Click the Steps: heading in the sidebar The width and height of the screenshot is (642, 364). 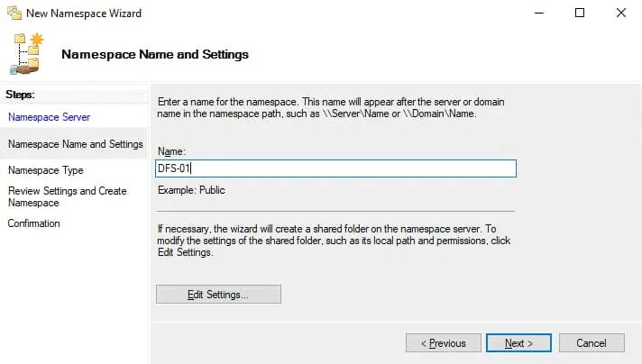coord(20,94)
